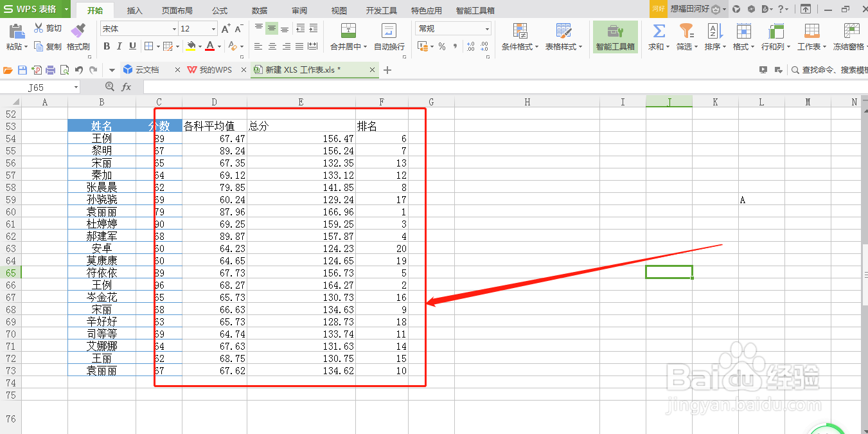Open Table Style (表格样式) menu

563,37
